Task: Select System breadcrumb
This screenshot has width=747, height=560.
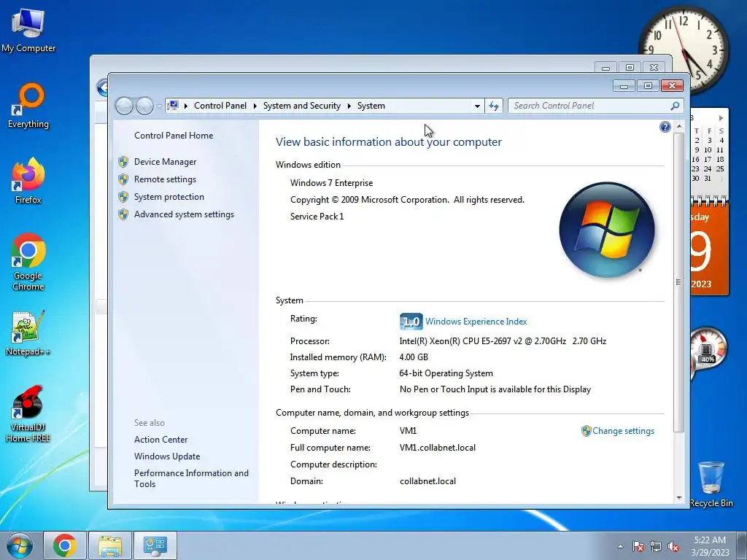Action: (371, 106)
